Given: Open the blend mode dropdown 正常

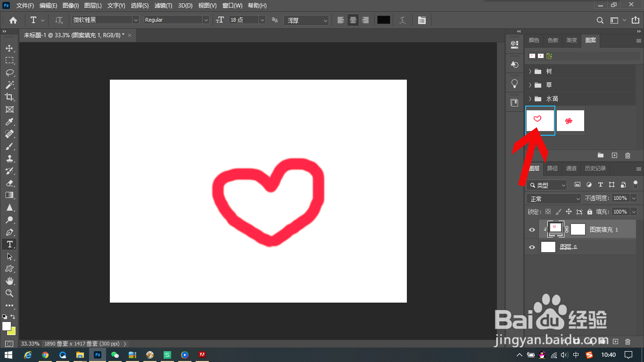Looking at the screenshot, I should click(554, 198).
